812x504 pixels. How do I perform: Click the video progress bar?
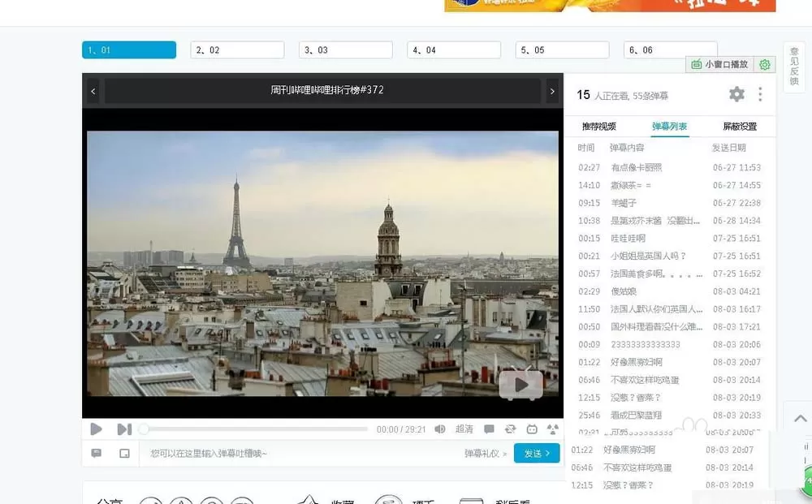coord(255,429)
